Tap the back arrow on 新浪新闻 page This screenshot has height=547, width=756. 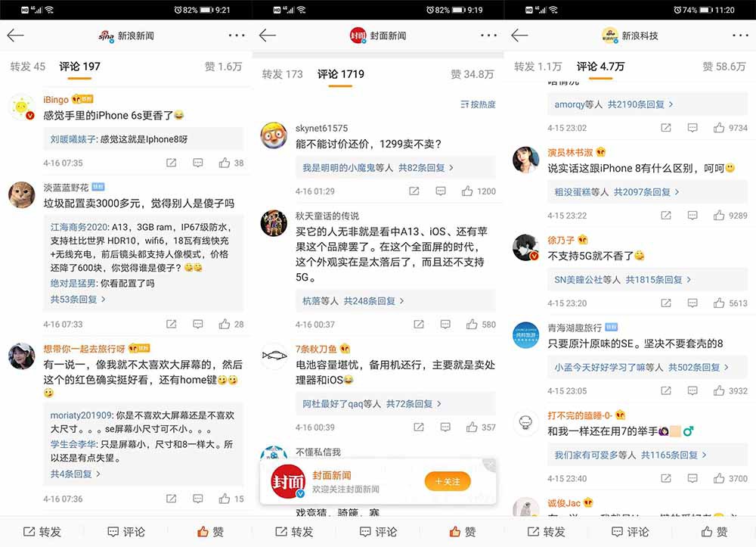click(16, 35)
